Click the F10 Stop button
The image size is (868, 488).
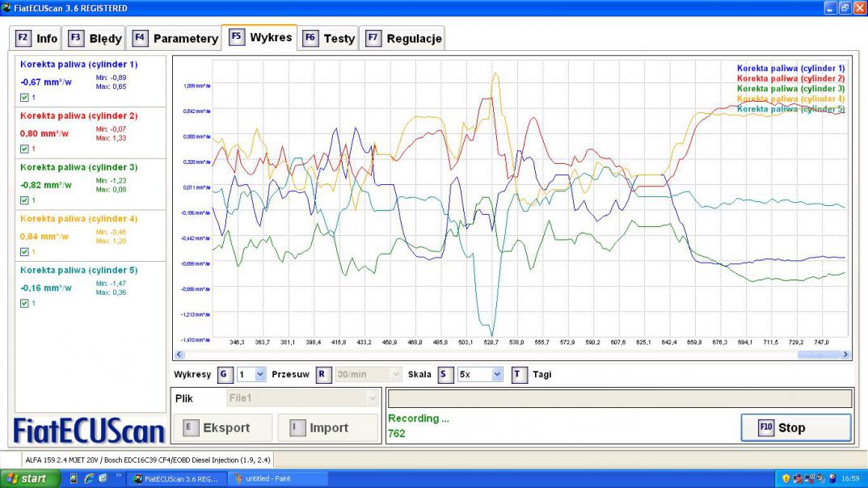[x=796, y=427]
